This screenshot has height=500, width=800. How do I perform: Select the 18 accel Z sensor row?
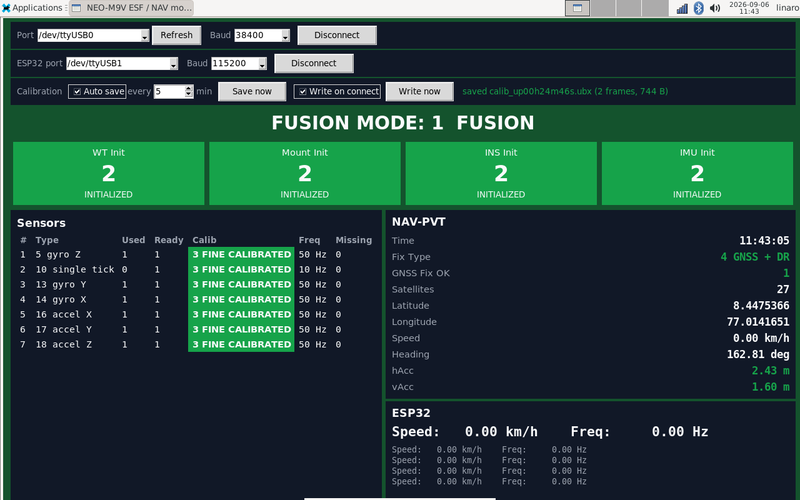[x=196, y=345]
